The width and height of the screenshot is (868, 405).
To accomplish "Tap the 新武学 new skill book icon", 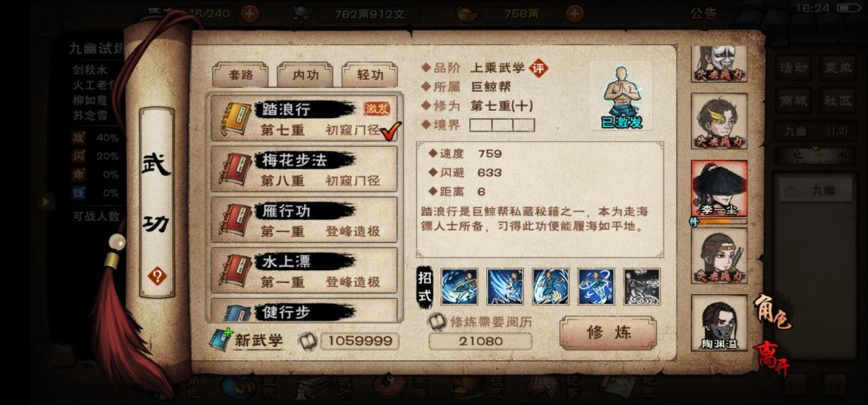I will click(x=219, y=340).
